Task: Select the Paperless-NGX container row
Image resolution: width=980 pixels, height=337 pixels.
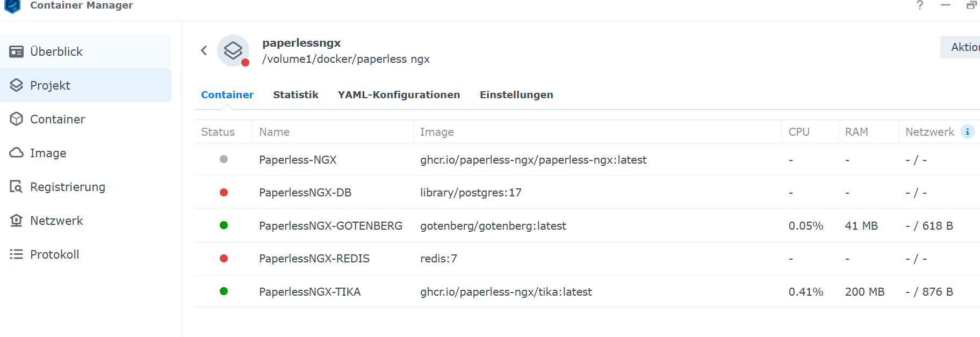Action: pyautogui.click(x=587, y=159)
